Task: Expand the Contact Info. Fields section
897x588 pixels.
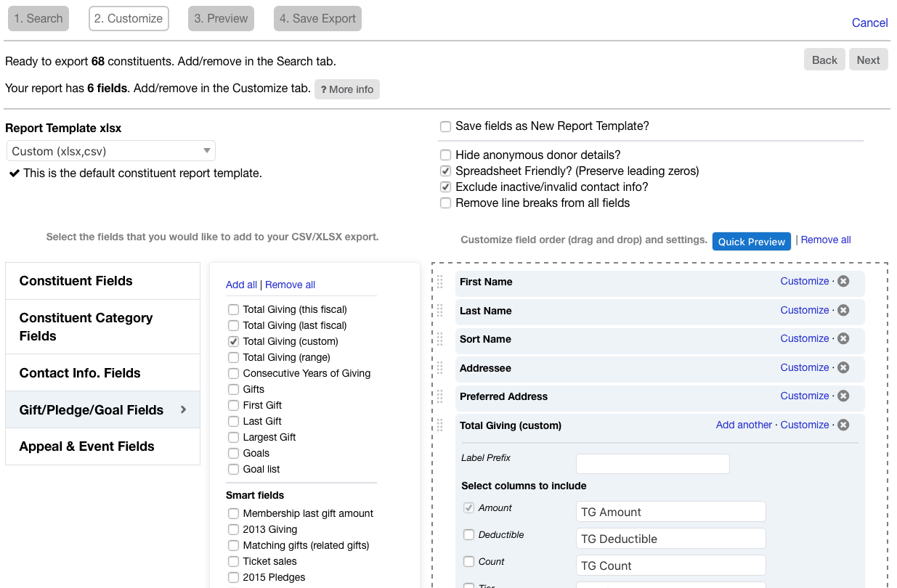Action: (x=102, y=372)
